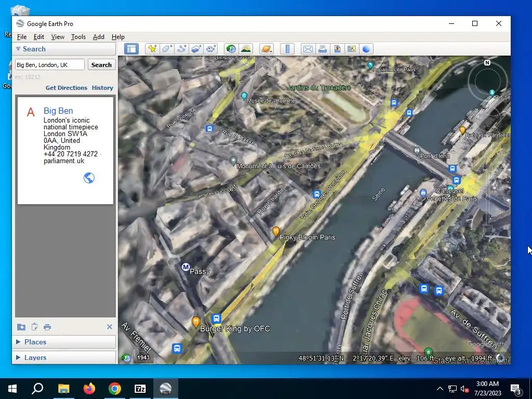
Task: Show hidden system tray icons
Action: (440, 389)
